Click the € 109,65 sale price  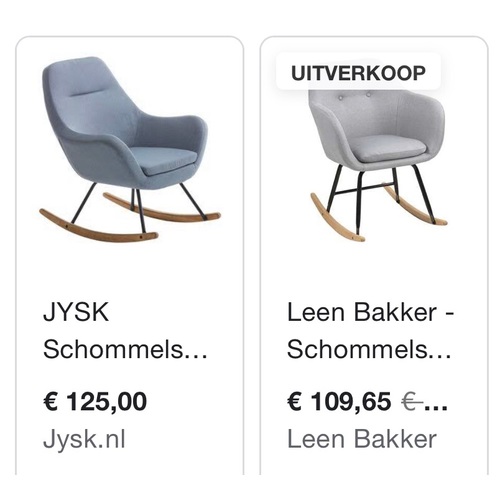(x=339, y=401)
